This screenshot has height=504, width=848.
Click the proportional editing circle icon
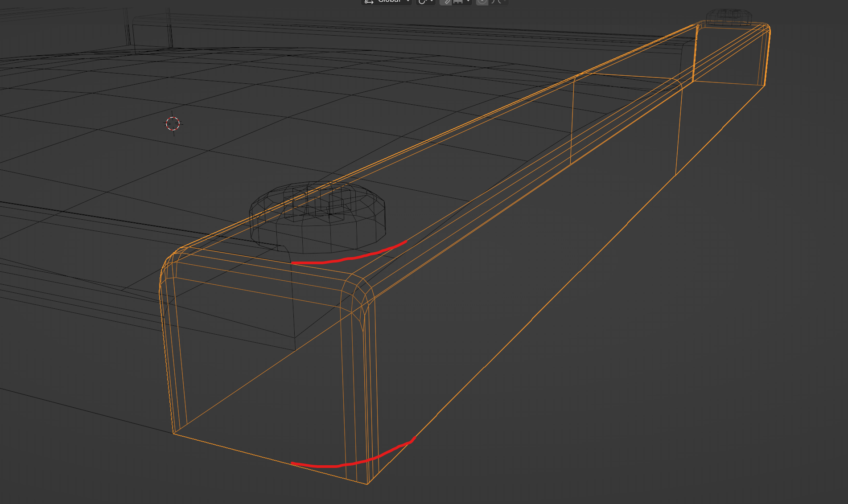(482, 2)
